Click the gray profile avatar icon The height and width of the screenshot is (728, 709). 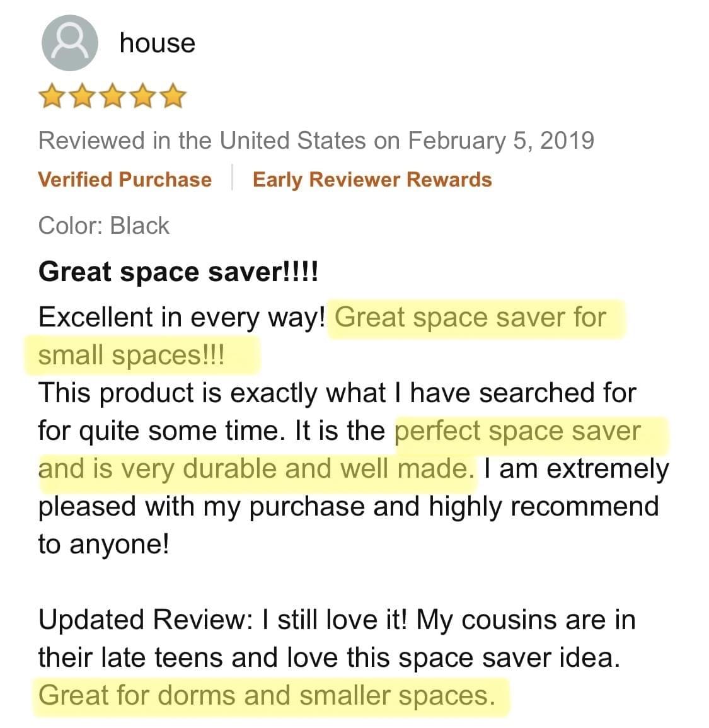69,43
